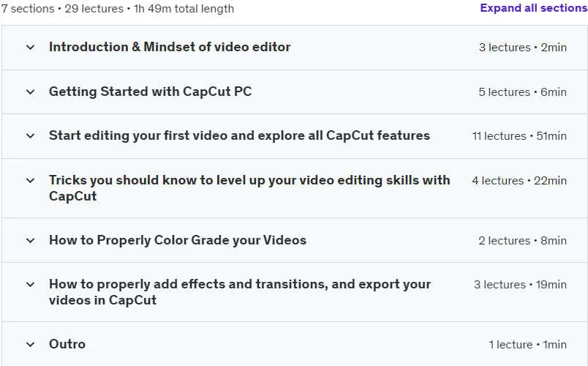
Task: Open Getting Started with CapCut PC title
Action: (x=150, y=91)
